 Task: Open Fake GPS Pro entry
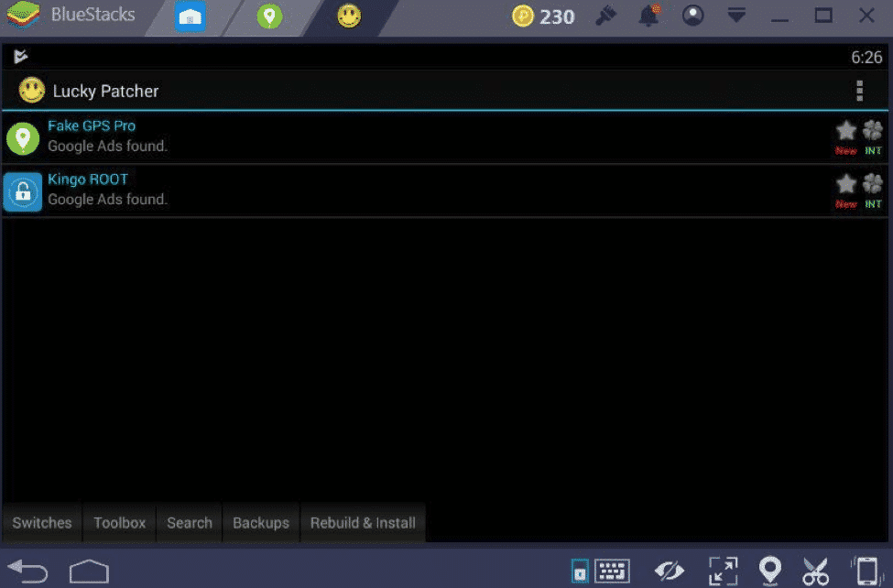tap(92, 125)
